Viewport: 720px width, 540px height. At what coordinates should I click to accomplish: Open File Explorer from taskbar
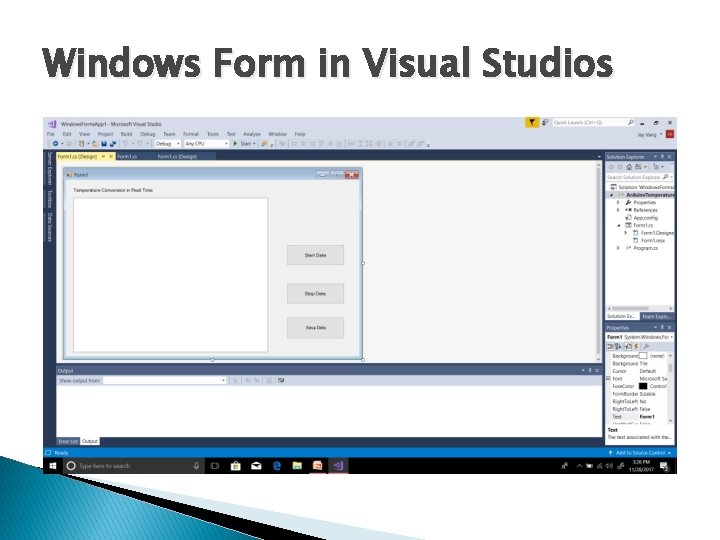(x=297, y=466)
